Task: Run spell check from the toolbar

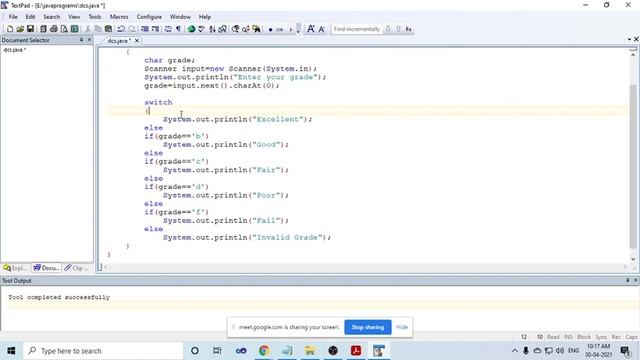Action: coord(202,29)
